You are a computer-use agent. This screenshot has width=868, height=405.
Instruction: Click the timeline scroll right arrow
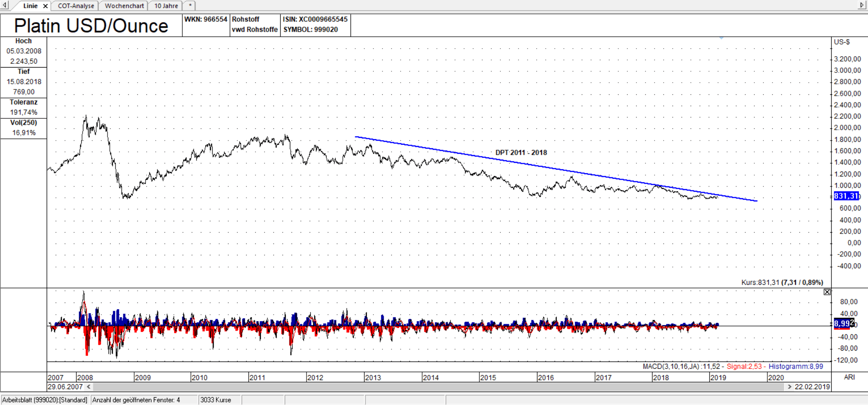coord(790,387)
